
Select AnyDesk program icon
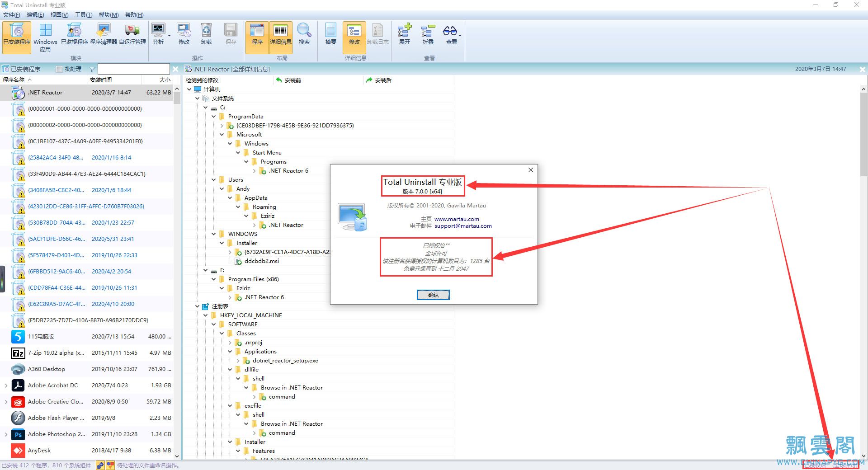click(x=18, y=451)
